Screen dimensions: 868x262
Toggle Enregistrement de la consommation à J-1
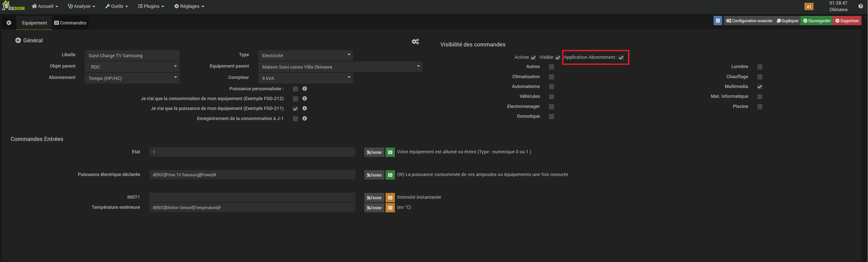coord(295,119)
